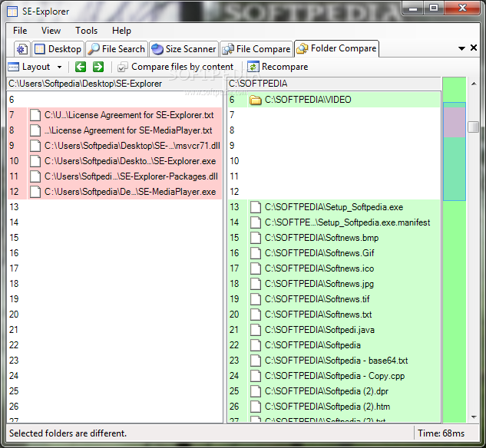Select the text C:\SOFTPEDIA\Softpedia - Copy.cpp
The width and height of the screenshot is (486, 448).
click(335, 376)
